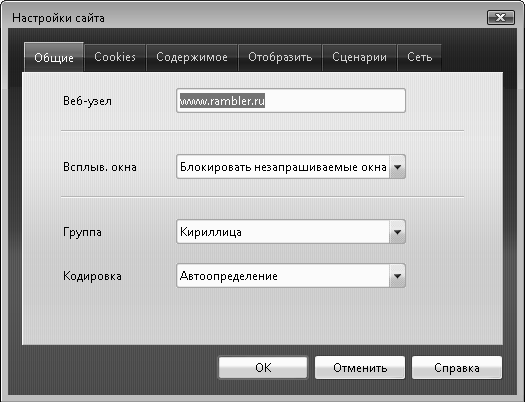The width and height of the screenshot is (525, 402).
Task: Select the Отобразить tab
Action: click(280, 57)
